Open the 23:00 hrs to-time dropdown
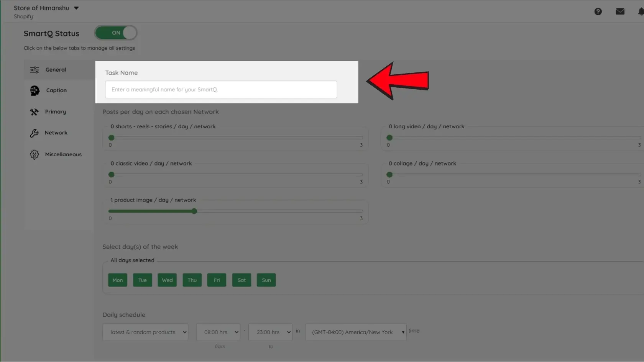 tap(270, 332)
